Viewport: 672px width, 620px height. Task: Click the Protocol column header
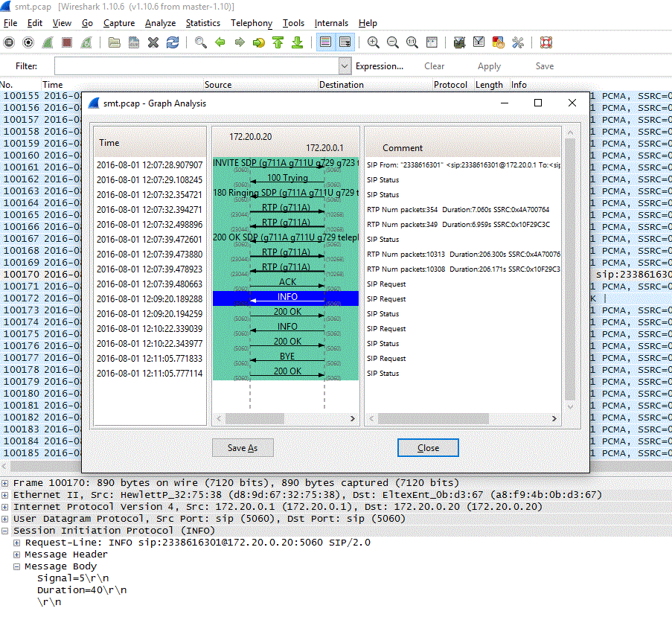click(x=450, y=85)
